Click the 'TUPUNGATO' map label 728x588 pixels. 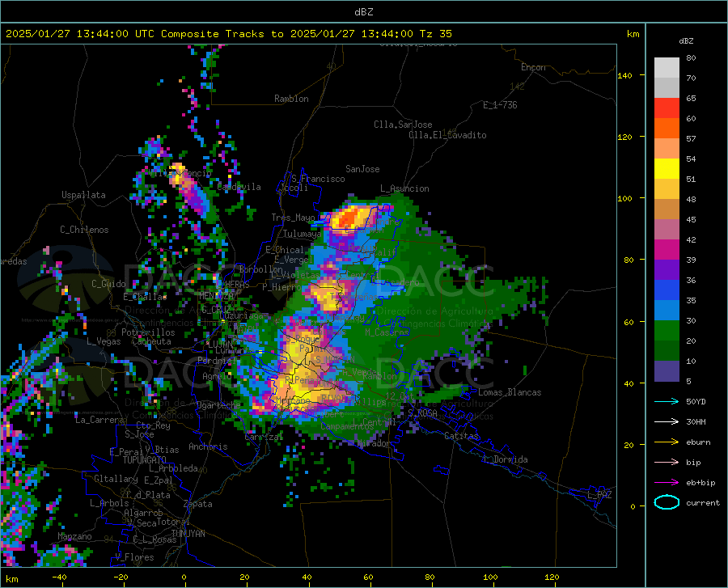pyautogui.click(x=145, y=460)
